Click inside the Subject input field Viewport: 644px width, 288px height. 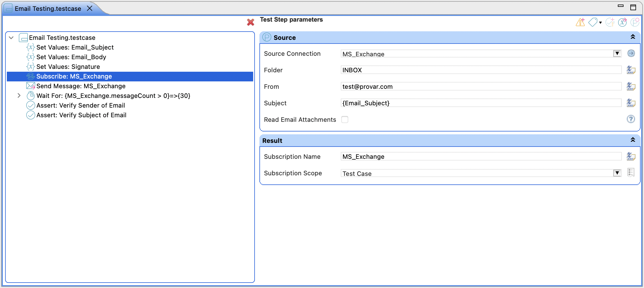427,103
